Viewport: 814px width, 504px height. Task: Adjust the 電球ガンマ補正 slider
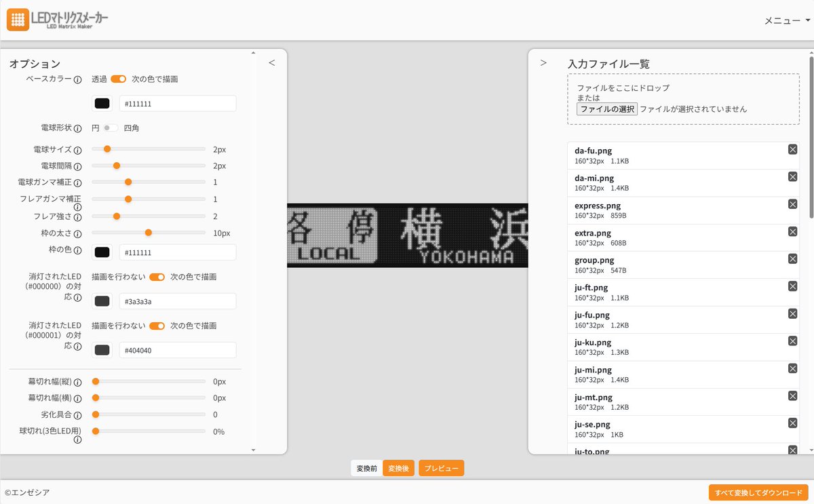(x=149, y=182)
